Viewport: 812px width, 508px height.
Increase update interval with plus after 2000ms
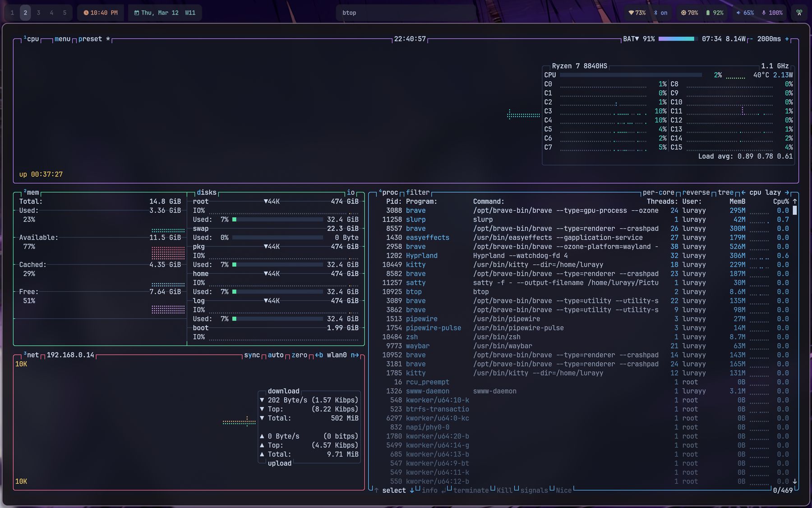787,39
